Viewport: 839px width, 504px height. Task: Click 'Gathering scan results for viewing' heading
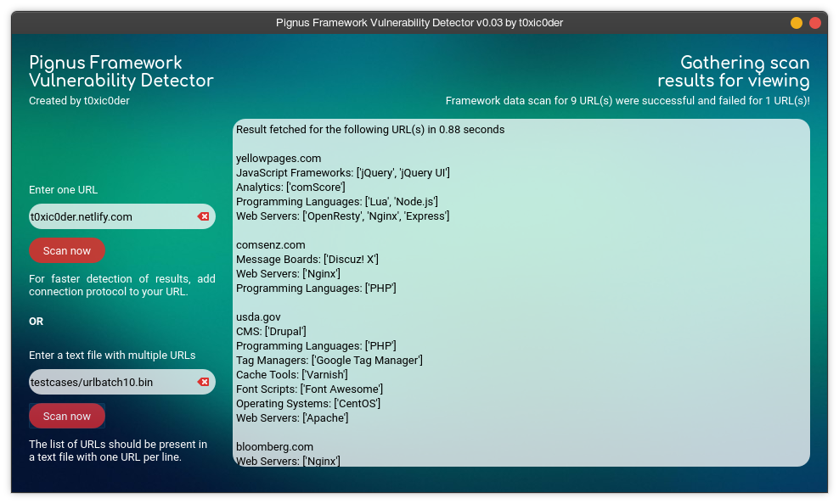click(x=734, y=71)
